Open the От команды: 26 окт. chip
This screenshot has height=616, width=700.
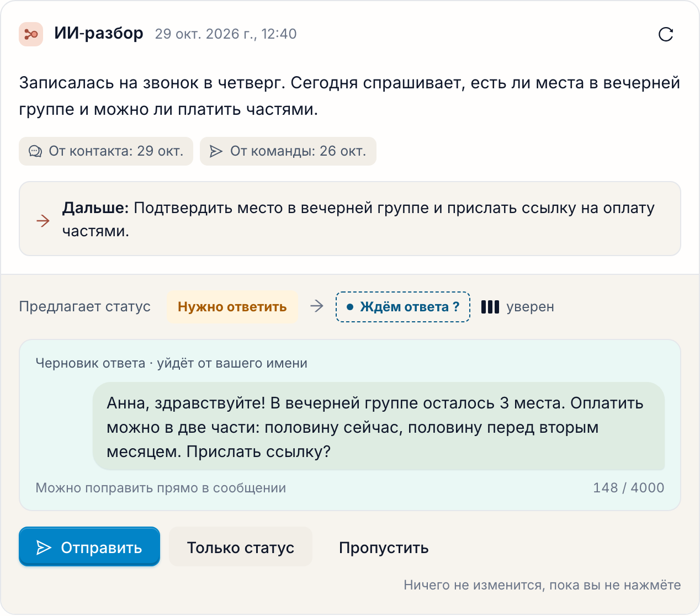pos(288,151)
